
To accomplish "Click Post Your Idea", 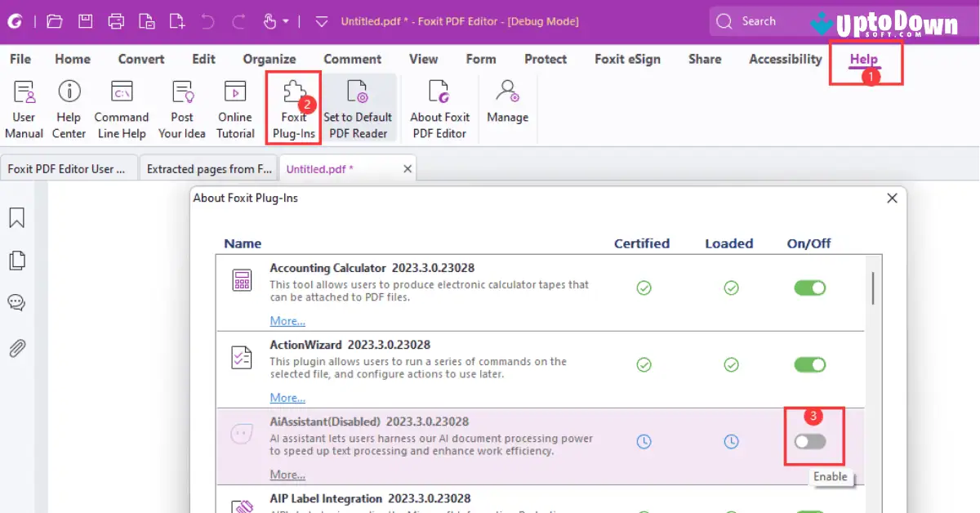I will point(181,107).
